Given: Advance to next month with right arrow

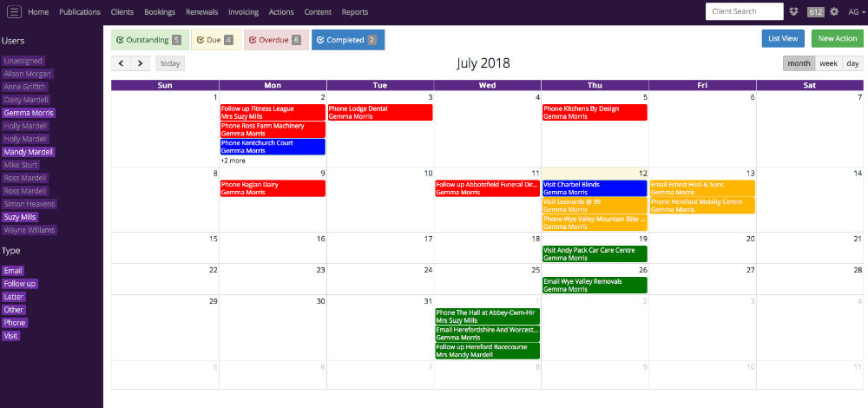Looking at the screenshot, I should (x=141, y=63).
